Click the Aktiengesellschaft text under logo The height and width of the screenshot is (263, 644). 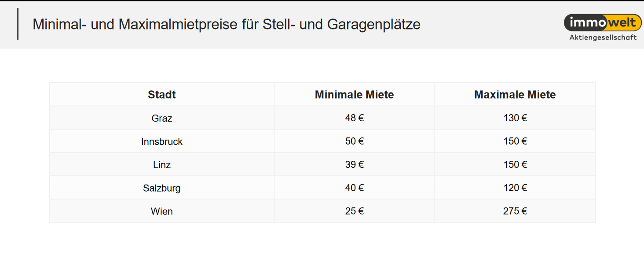point(603,37)
